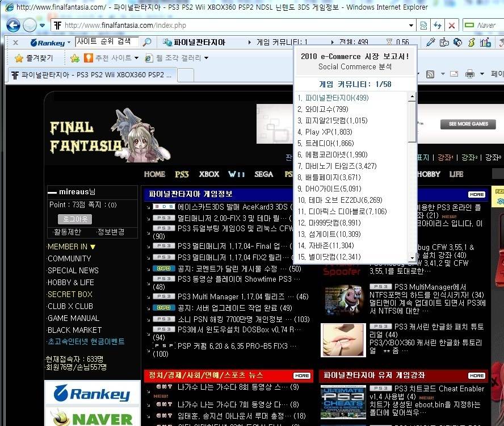
Task: Click the Naver search box
Action: click(483, 26)
